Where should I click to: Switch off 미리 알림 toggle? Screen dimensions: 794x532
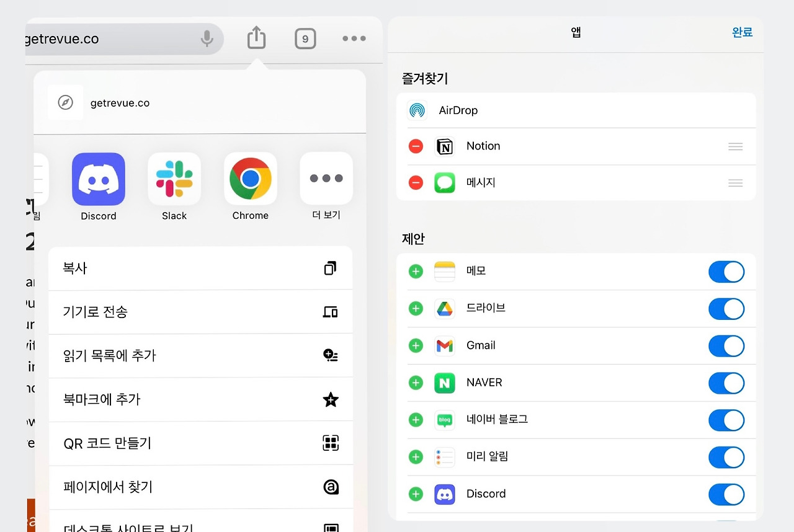[x=726, y=458]
